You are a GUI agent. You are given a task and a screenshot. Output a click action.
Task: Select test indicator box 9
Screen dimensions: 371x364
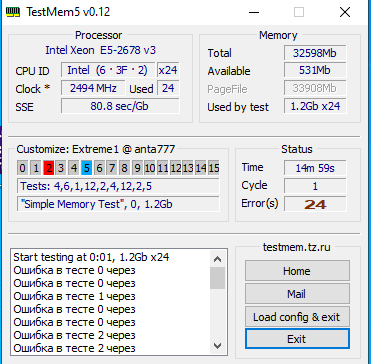137,168
